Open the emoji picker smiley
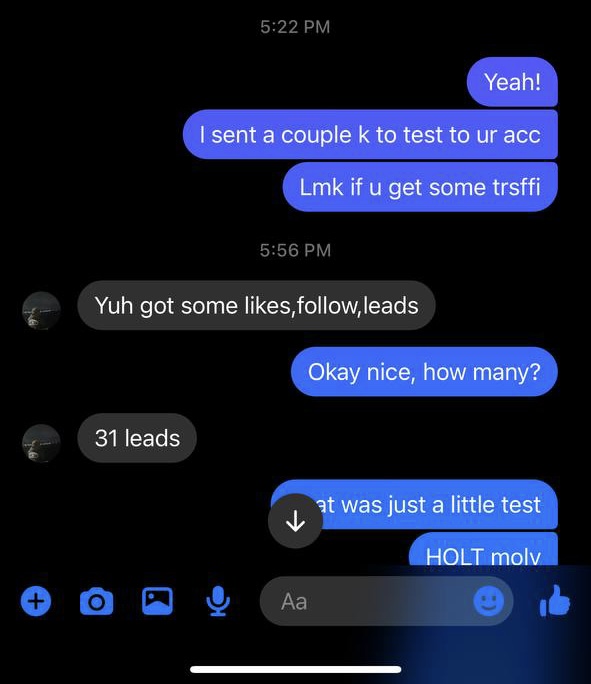This screenshot has height=684, width=591. 489,601
